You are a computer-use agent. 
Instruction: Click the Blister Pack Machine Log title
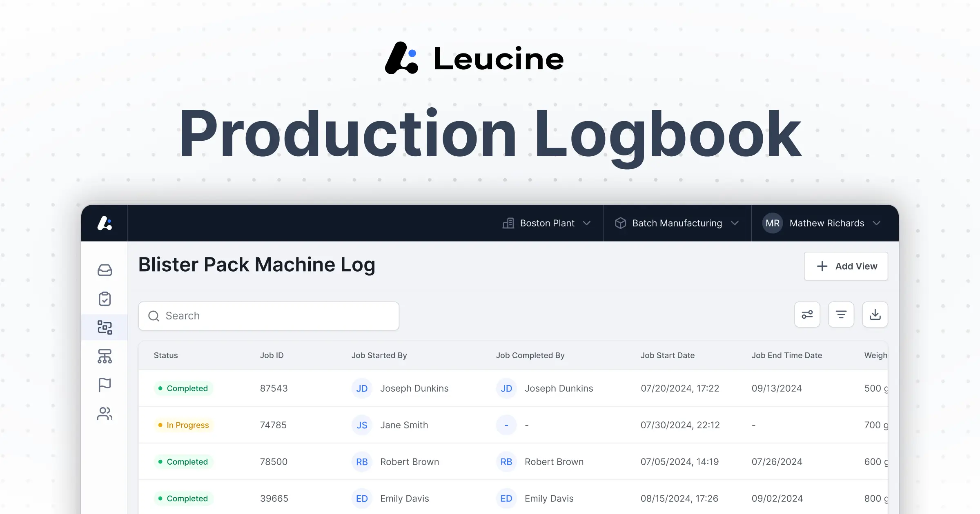tap(256, 265)
